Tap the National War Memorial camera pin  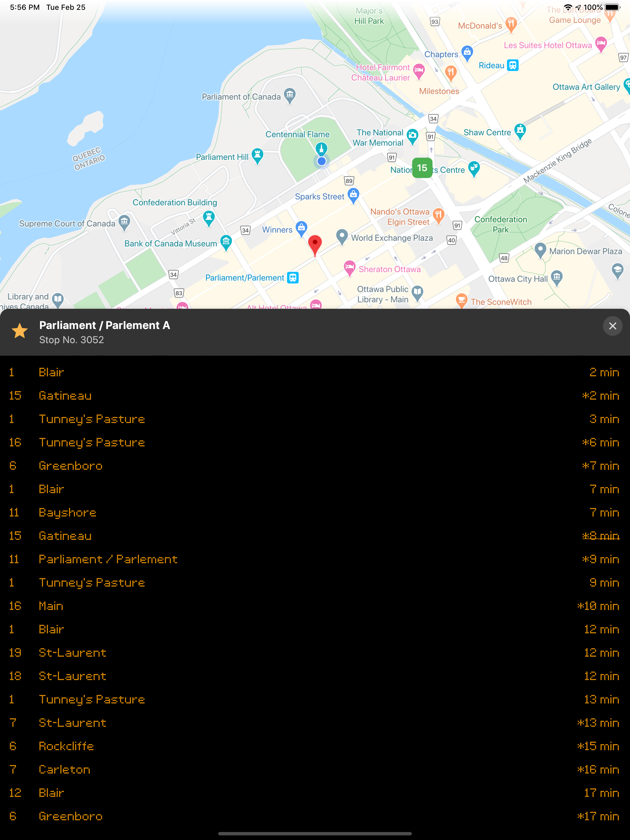coord(412,137)
